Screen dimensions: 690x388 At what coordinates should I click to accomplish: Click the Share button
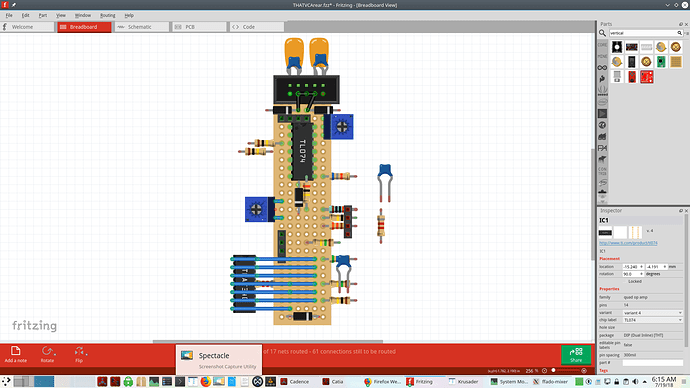576,355
